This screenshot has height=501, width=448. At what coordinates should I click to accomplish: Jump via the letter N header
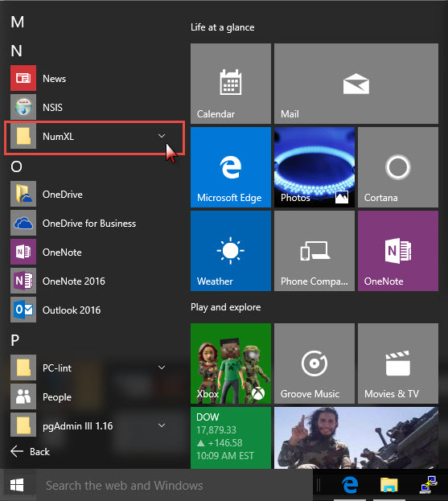click(17, 51)
